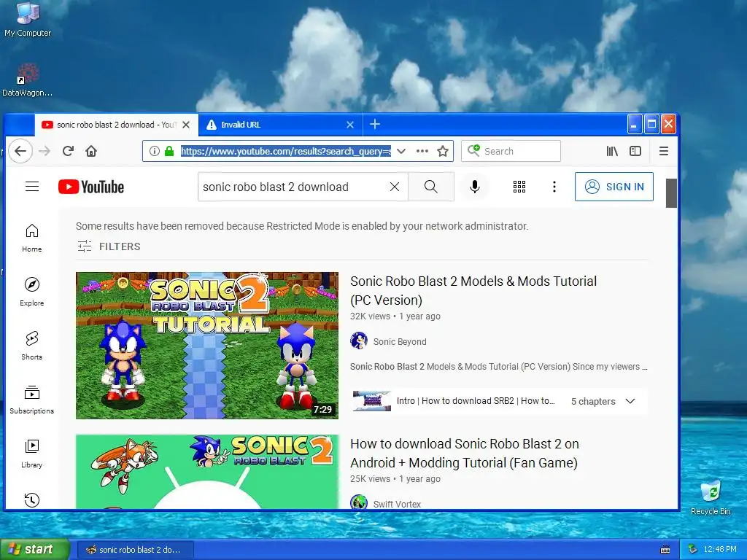The height and width of the screenshot is (560, 747).
Task: Open the address bar history dropdown arrow
Action: [x=401, y=151]
